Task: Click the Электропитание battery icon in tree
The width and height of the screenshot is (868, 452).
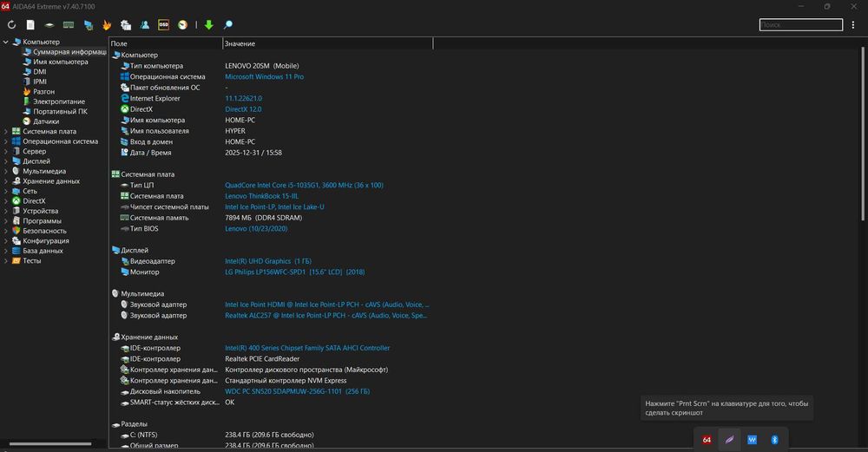Action: pyautogui.click(x=27, y=102)
